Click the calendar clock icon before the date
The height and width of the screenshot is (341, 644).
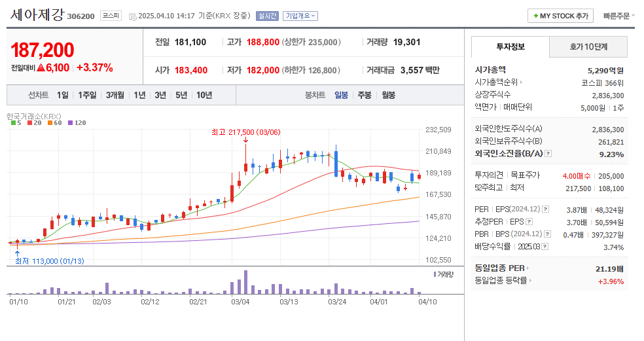point(133,16)
